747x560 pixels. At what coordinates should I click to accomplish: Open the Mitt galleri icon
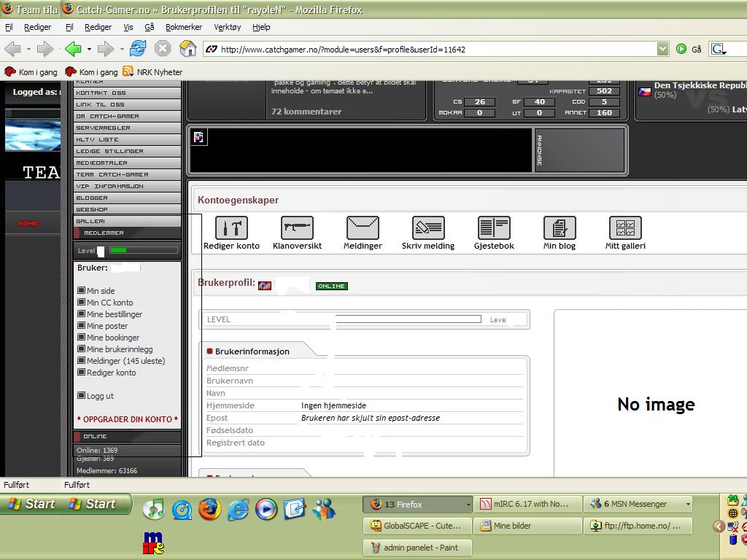point(625,228)
